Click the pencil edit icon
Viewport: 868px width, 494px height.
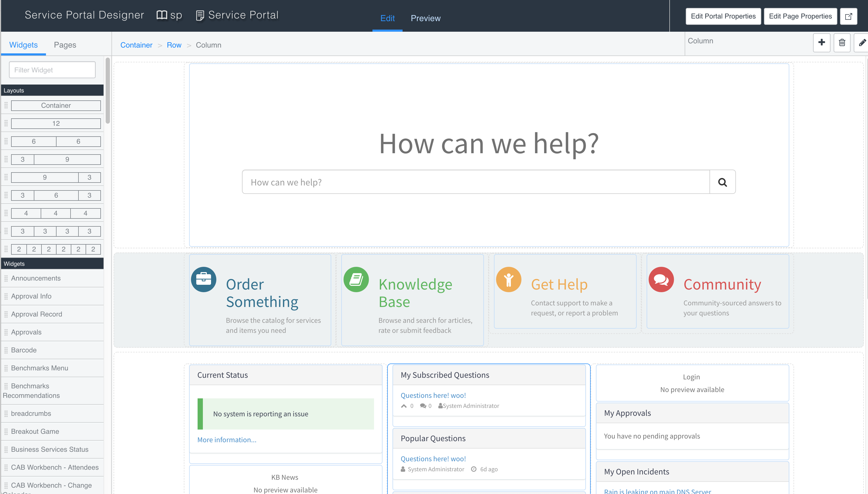pos(862,43)
